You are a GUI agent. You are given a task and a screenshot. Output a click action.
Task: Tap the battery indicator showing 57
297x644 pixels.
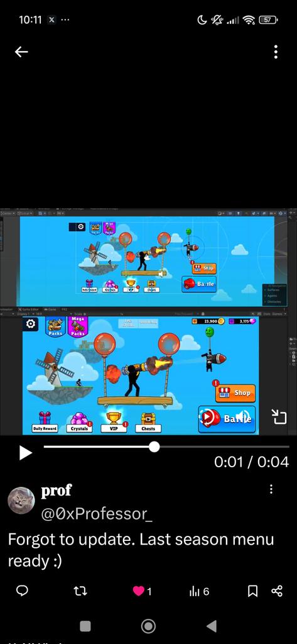click(x=268, y=19)
